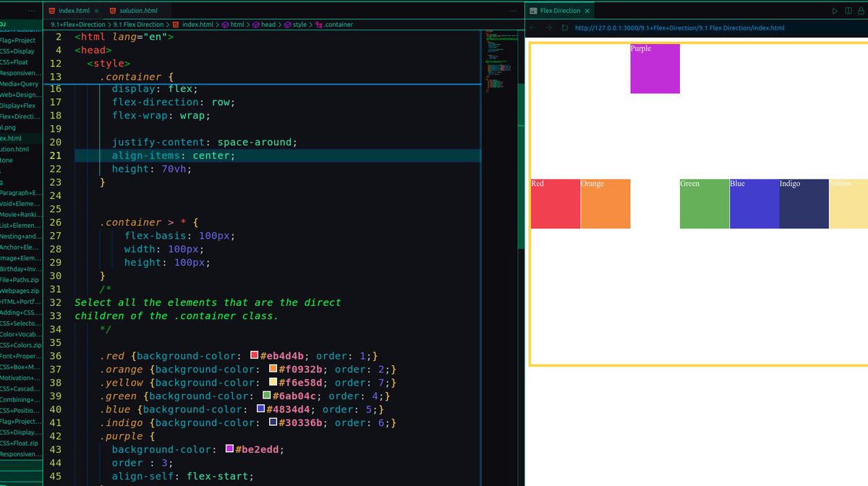
Task: Open the Explorer panel more actions ellipsis
Action: point(30,12)
